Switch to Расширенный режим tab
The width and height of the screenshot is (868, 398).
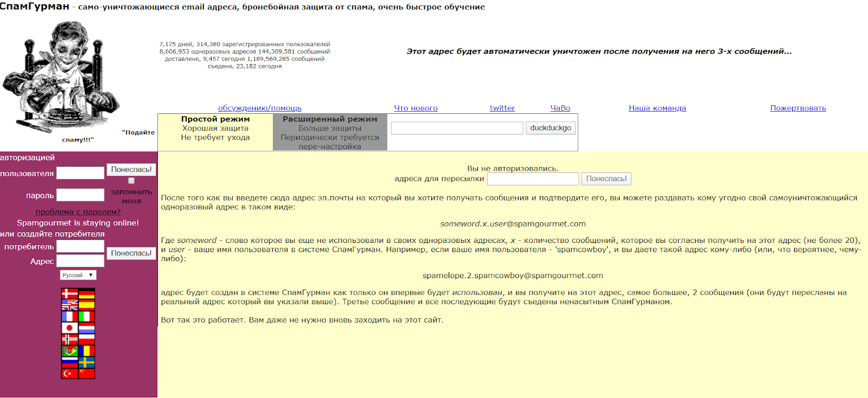(330, 132)
